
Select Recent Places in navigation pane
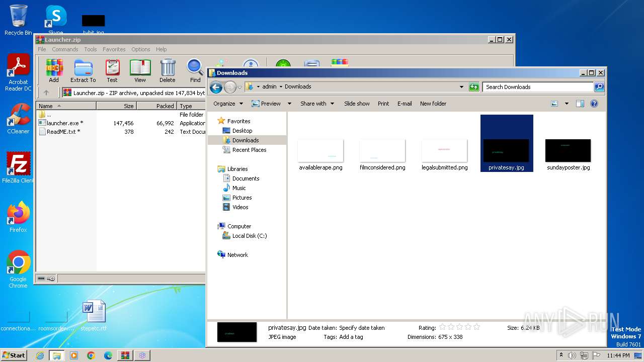click(249, 150)
